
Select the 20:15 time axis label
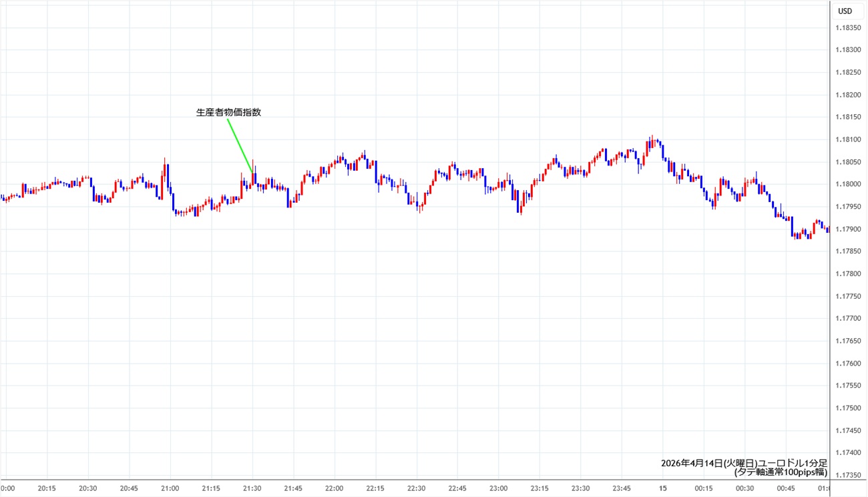[x=47, y=488]
